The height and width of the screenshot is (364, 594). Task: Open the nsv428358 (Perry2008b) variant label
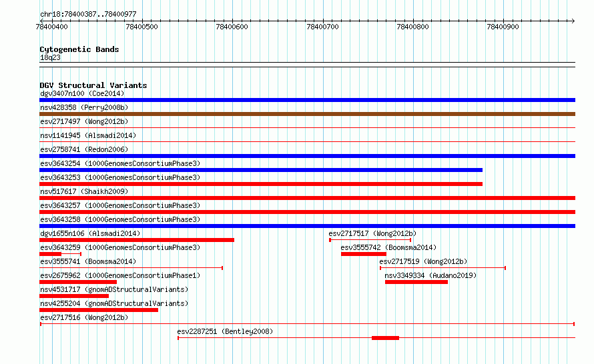point(84,107)
